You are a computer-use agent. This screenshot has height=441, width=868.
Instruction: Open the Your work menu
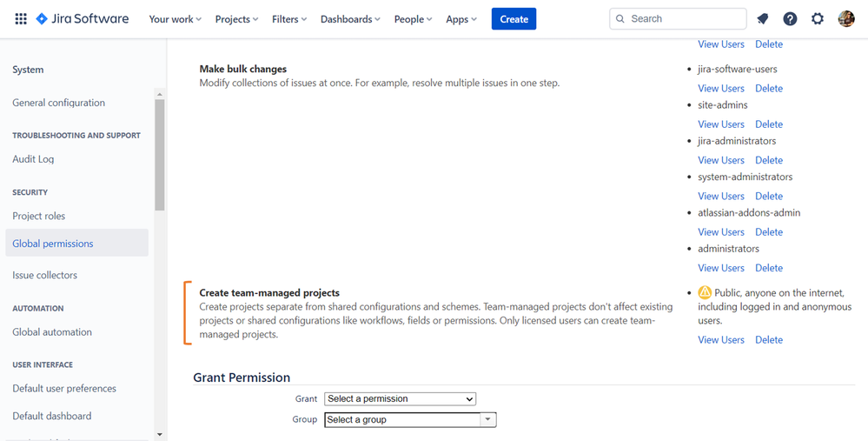175,19
